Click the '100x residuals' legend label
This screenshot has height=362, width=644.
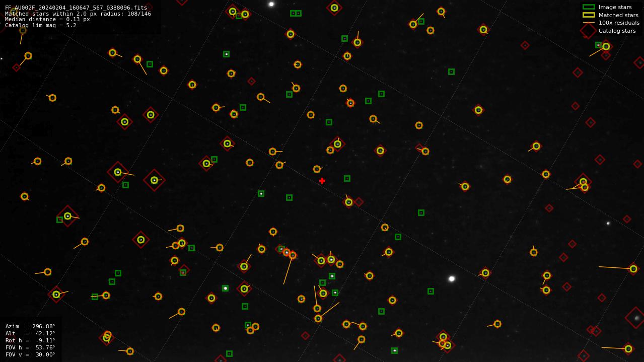click(619, 23)
